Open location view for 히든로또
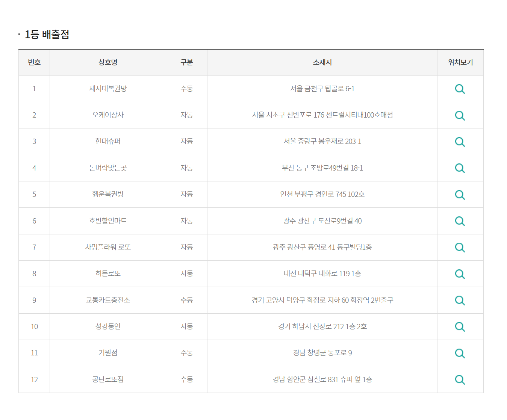The height and width of the screenshot is (420, 507). 460,274
